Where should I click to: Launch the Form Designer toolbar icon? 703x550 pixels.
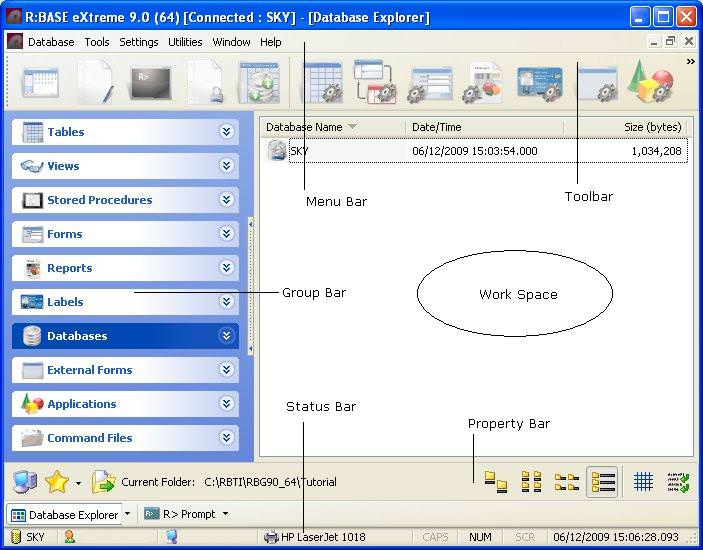[430, 84]
